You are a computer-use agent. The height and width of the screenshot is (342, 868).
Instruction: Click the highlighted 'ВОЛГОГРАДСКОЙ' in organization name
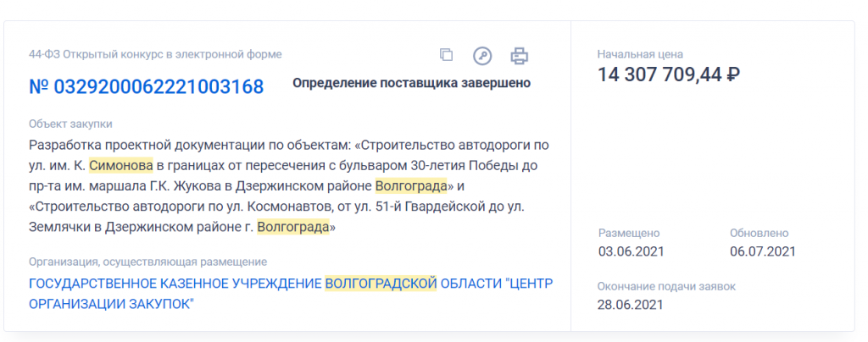pos(381,283)
